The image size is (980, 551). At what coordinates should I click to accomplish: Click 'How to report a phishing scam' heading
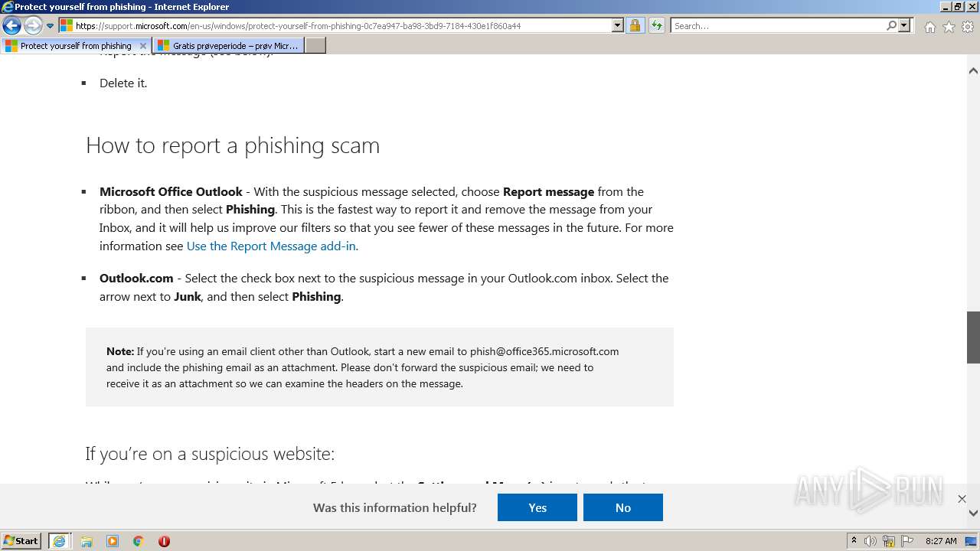pos(233,145)
